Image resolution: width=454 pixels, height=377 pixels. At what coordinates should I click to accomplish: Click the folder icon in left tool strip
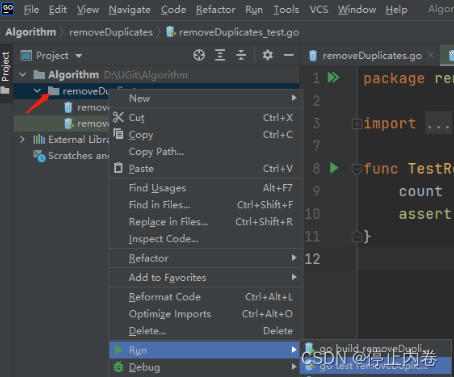point(5,90)
